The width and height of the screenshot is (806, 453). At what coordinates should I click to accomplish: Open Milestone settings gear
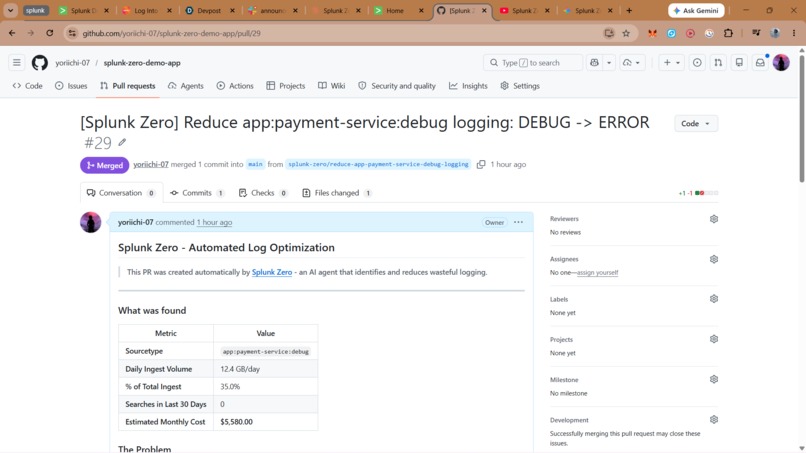click(713, 379)
